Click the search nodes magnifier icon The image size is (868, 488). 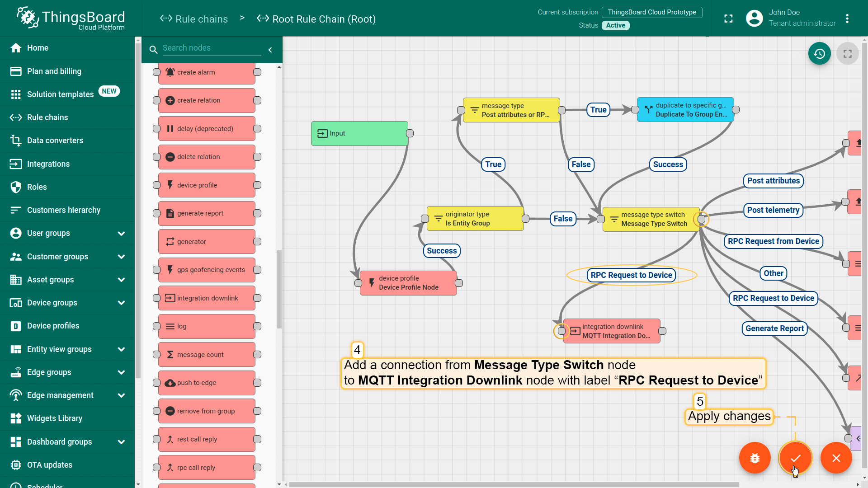click(x=153, y=50)
